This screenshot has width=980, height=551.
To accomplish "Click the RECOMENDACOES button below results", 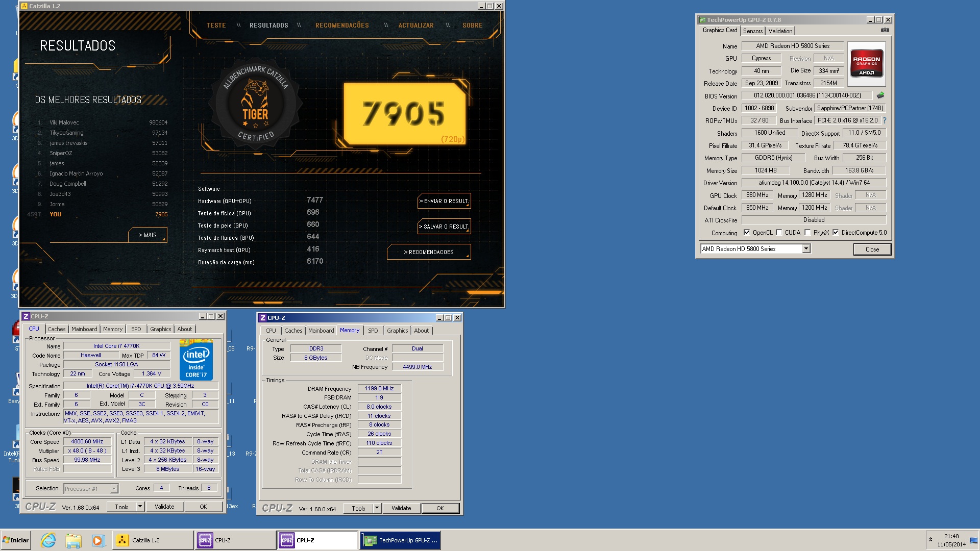I will (429, 252).
